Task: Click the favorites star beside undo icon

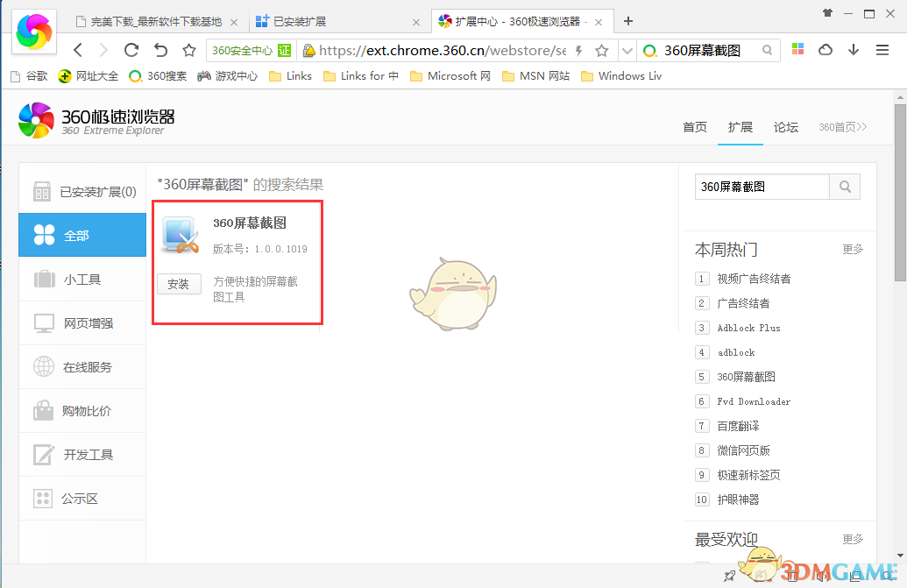Action: pyautogui.click(x=189, y=50)
